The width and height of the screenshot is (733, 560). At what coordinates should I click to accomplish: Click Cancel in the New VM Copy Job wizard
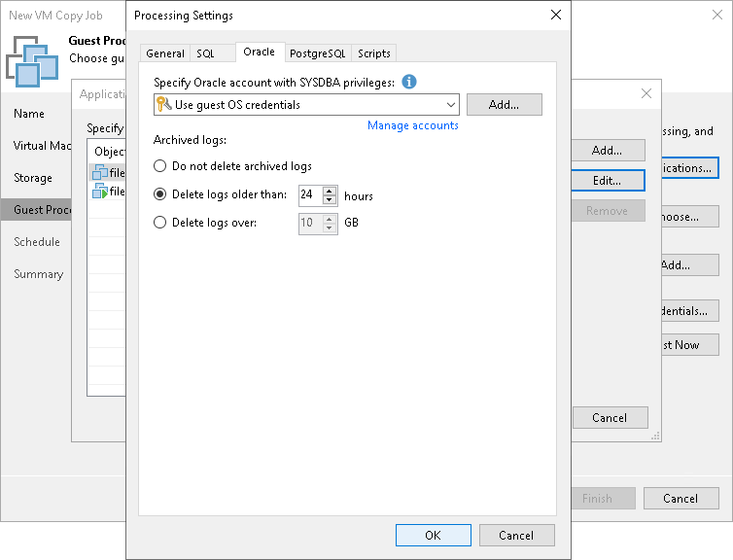pos(681,499)
